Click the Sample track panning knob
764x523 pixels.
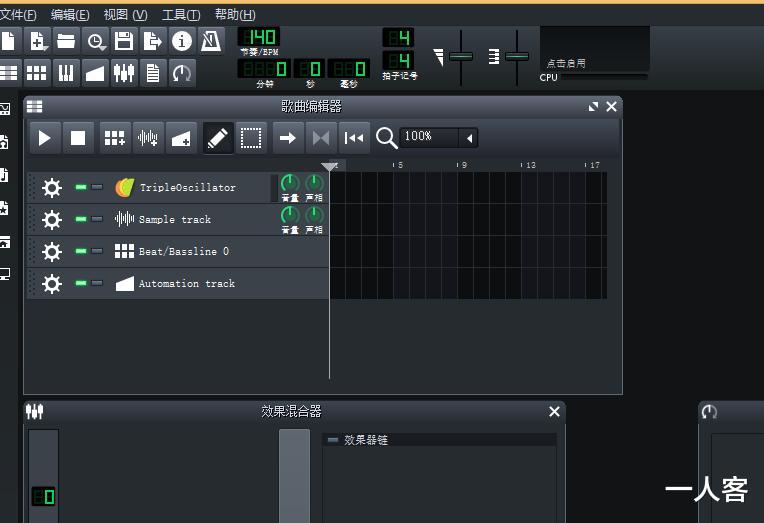tap(314, 215)
